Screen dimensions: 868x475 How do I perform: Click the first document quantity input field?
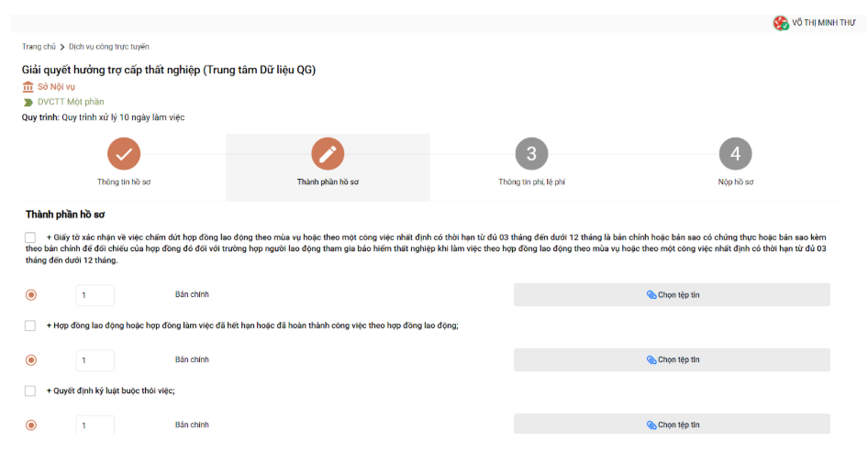coord(95,295)
